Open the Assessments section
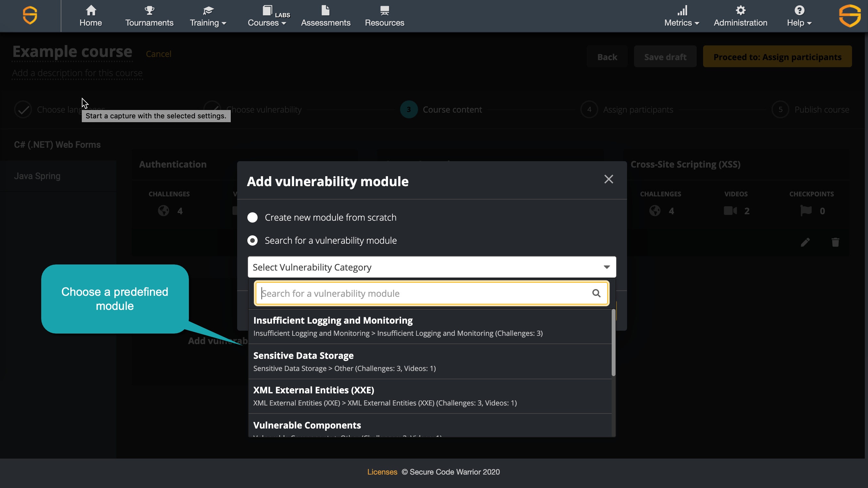The height and width of the screenshot is (488, 868). tap(325, 16)
